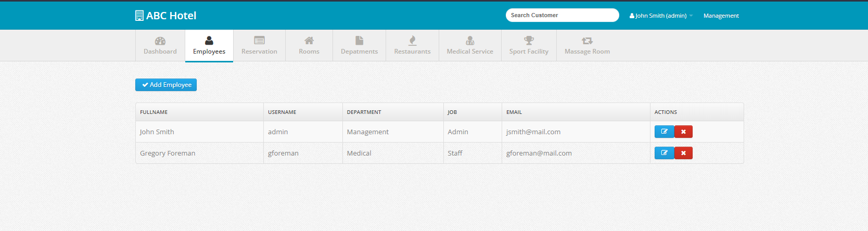This screenshot has height=231, width=868.
Task: Click the Add Employee button
Action: point(166,85)
